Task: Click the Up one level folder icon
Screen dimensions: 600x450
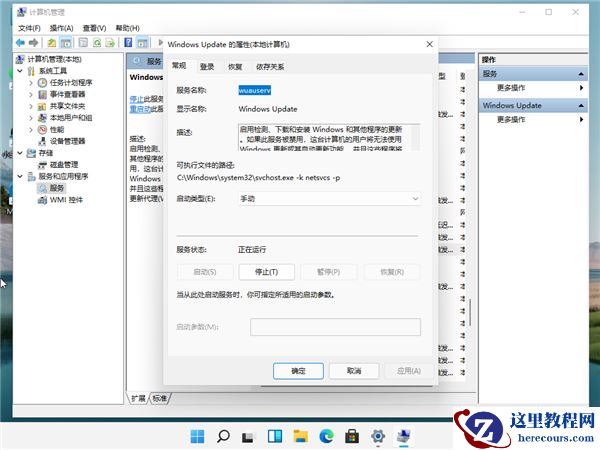Action: (52, 43)
